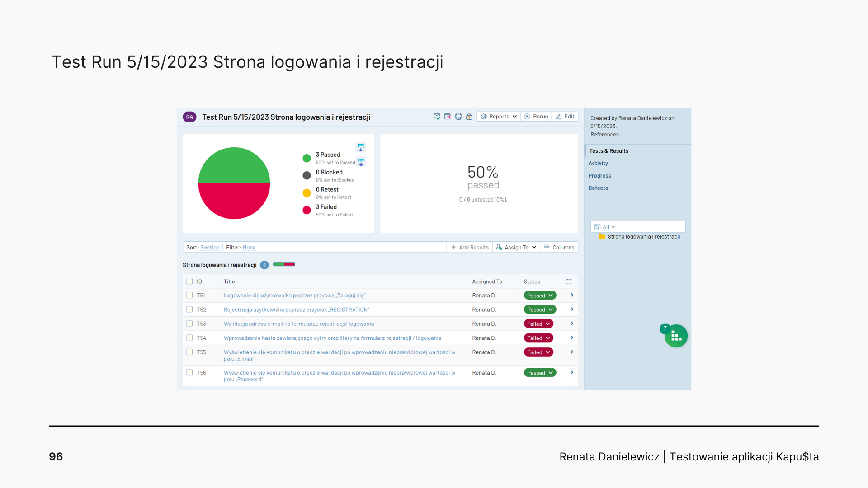Open the Passed status dropdown for T56
This screenshot has height=488, width=868.
(x=540, y=373)
